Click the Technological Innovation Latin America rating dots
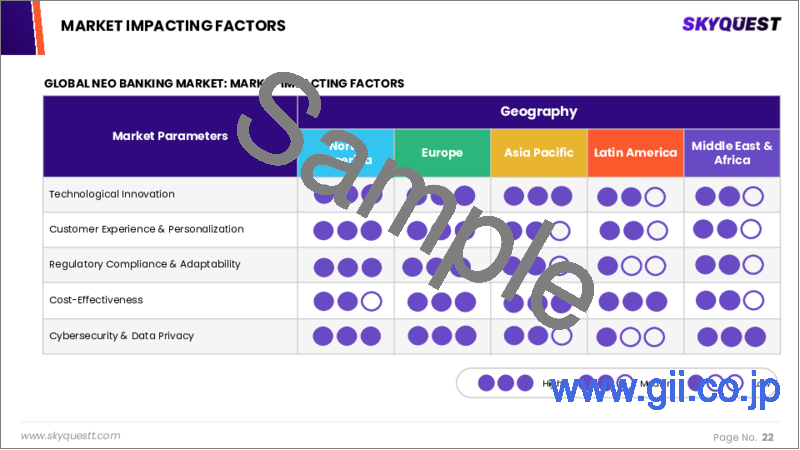Screen dimensions: 800x450 [x=631, y=197]
